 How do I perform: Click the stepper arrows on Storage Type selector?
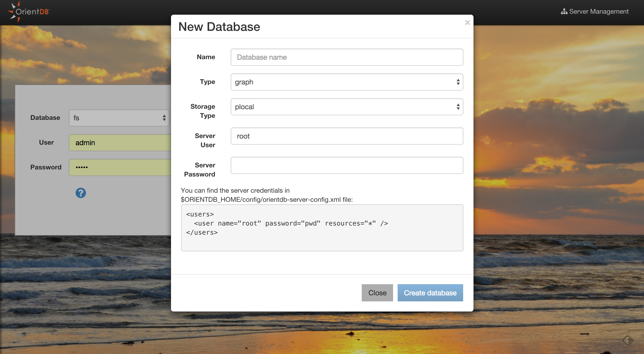(x=459, y=107)
